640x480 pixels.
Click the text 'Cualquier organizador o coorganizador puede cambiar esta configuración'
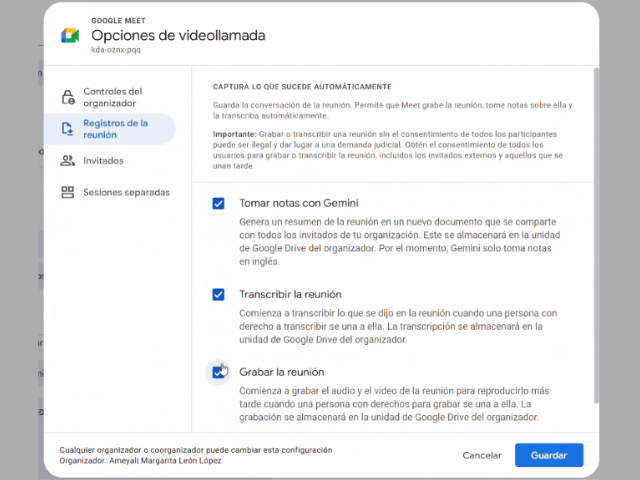pyautogui.click(x=196, y=450)
